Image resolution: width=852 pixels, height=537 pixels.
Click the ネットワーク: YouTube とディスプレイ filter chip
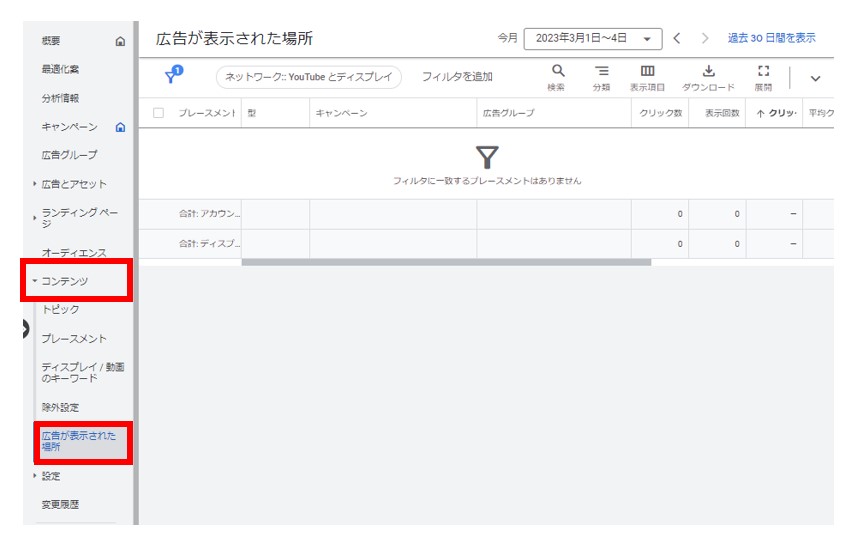click(x=309, y=77)
